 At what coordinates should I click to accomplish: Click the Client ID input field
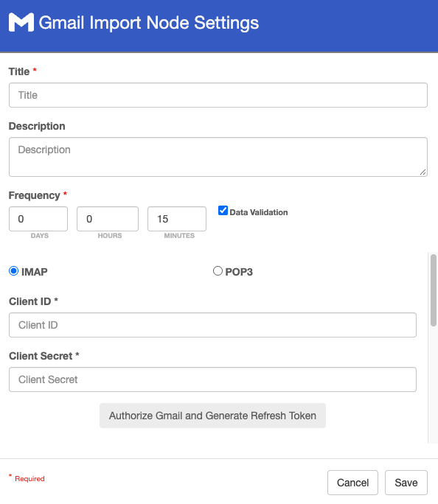click(x=212, y=325)
